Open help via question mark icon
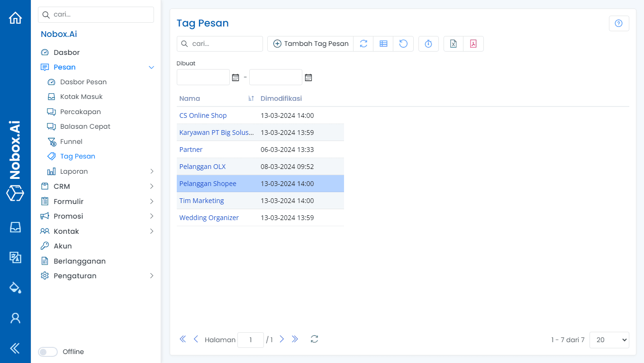 pos(618,24)
